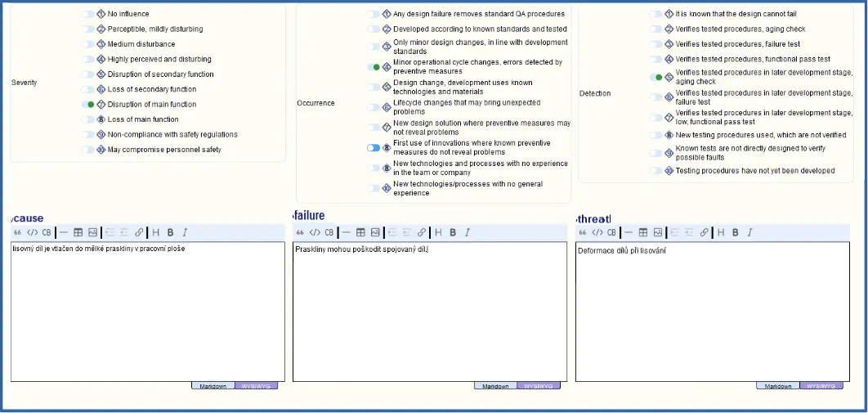
Task: Select text 'Medium disturbance'
Action: pos(141,44)
